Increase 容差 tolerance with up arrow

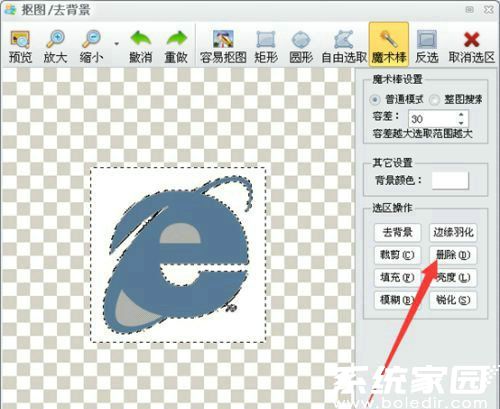461,115
